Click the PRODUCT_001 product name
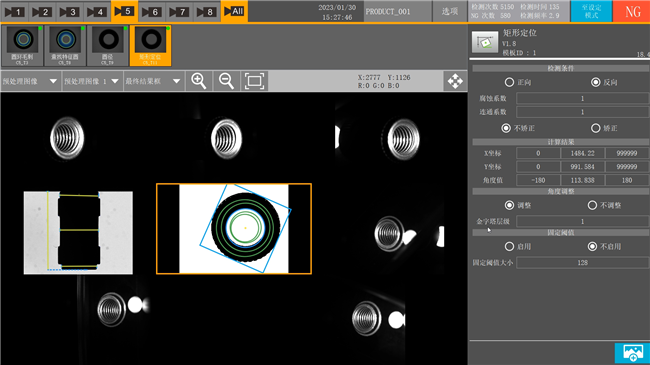 tap(388, 12)
